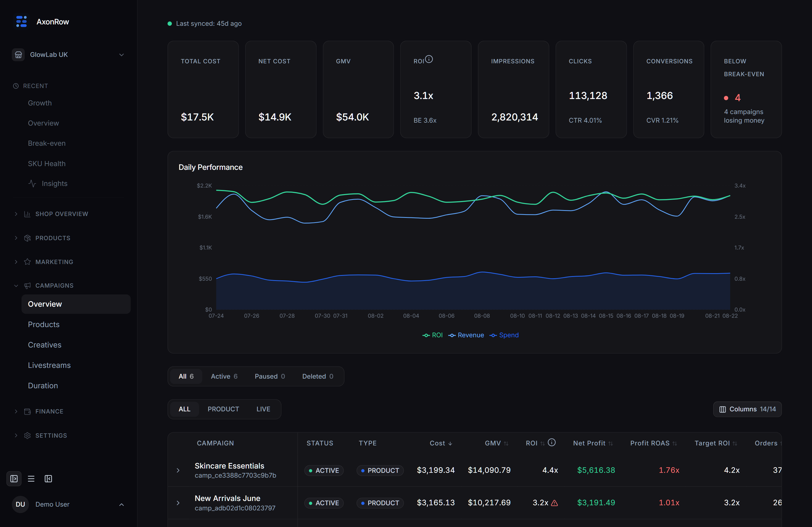Switch to the All 6 status tab
This screenshot has height=527, width=812.
tap(186, 376)
